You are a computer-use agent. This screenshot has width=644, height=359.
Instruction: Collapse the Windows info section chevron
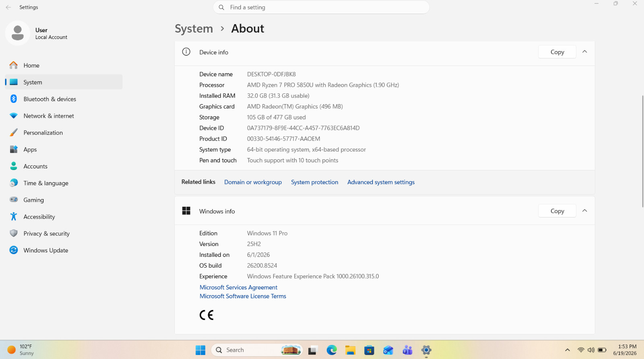coord(585,211)
